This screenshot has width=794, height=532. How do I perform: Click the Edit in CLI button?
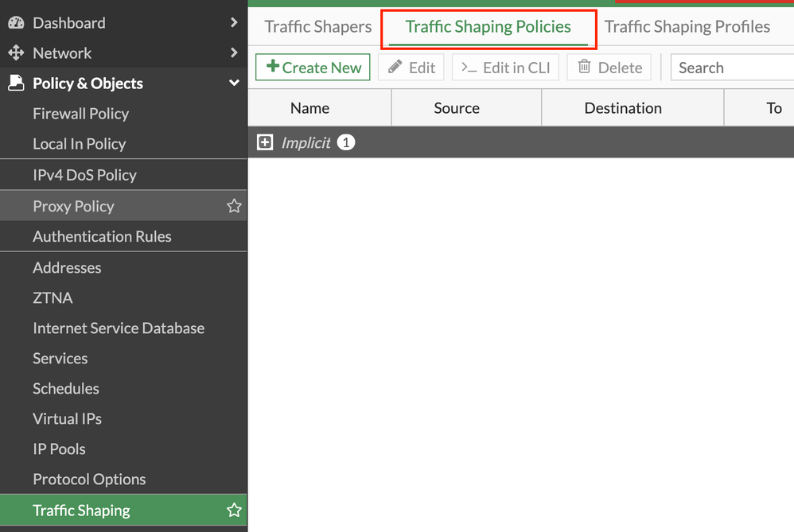(505, 68)
